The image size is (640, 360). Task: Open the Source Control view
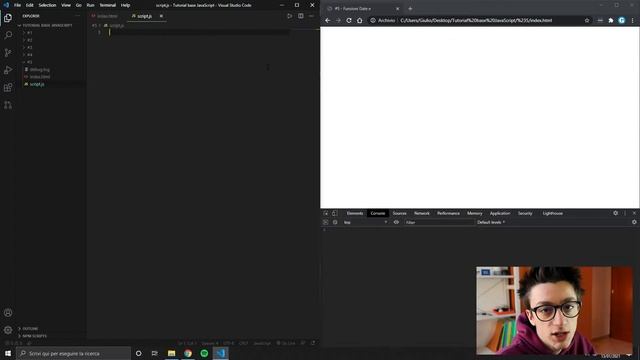point(8,53)
